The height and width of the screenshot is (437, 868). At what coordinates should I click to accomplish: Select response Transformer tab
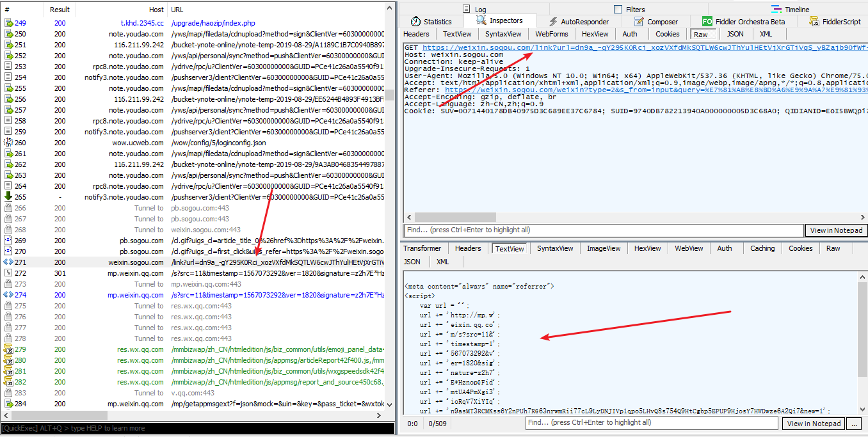point(422,248)
